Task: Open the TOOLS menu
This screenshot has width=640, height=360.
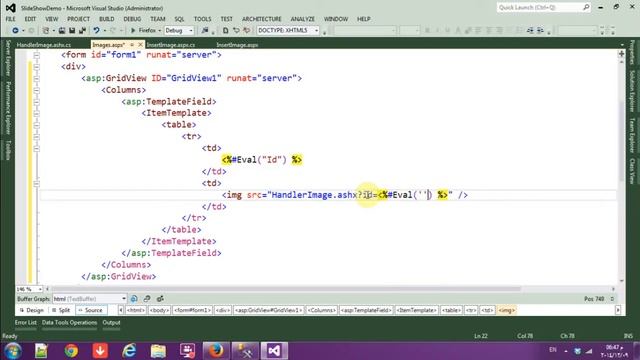Action: click(202, 19)
